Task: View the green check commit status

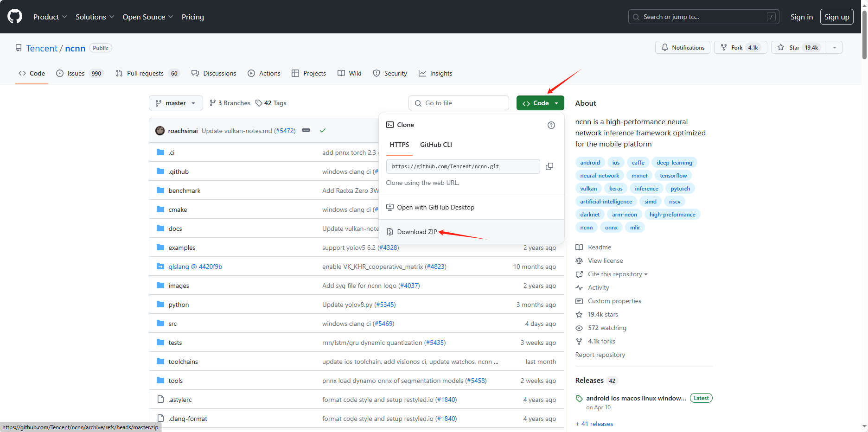Action: click(323, 131)
